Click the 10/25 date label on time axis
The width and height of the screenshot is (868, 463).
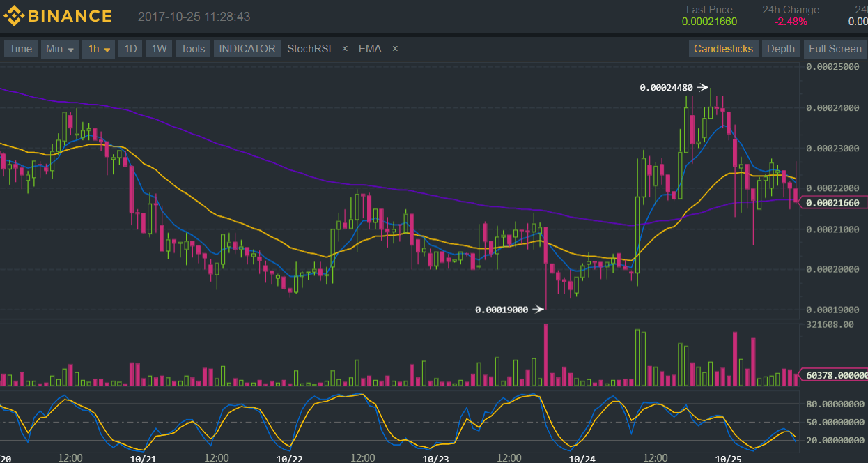pos(728,458)
